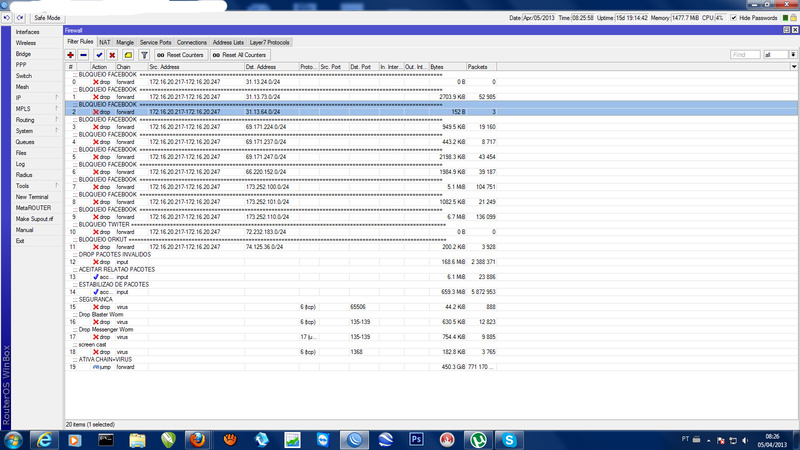Remove selected rule with blue minus icon
The image size is (800, 450).
click(x=84, y=55)
